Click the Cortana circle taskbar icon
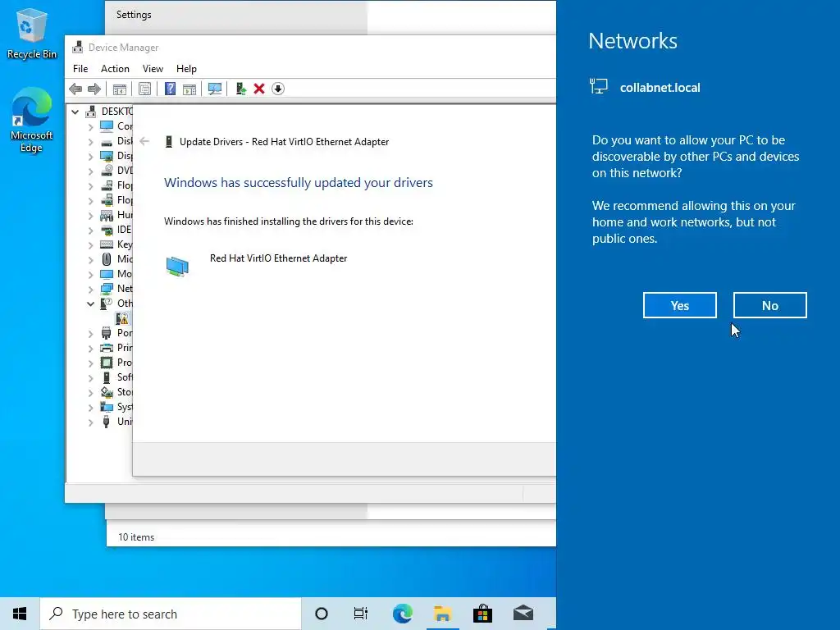840x630 pixels. click(x=322, y=614)
